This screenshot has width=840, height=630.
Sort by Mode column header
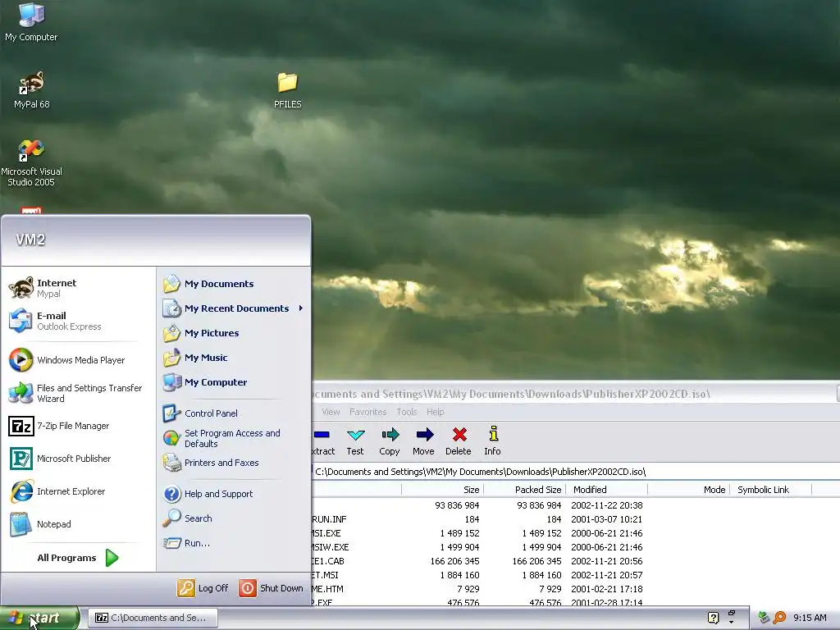[x=689, y=490]
